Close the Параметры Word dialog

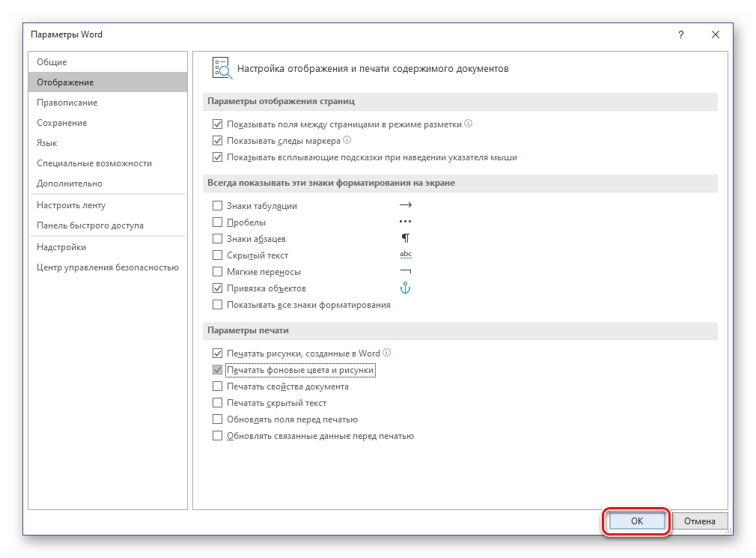click(716, 34)
